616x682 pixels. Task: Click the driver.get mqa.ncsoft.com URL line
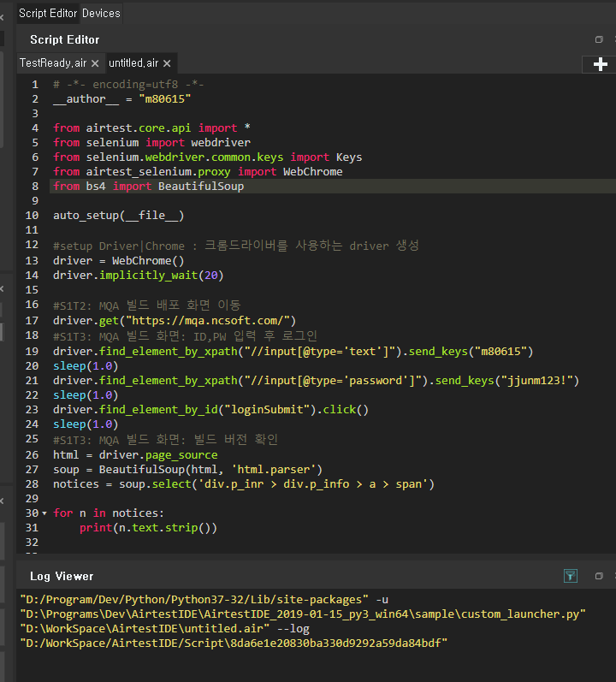coord(175,321)
